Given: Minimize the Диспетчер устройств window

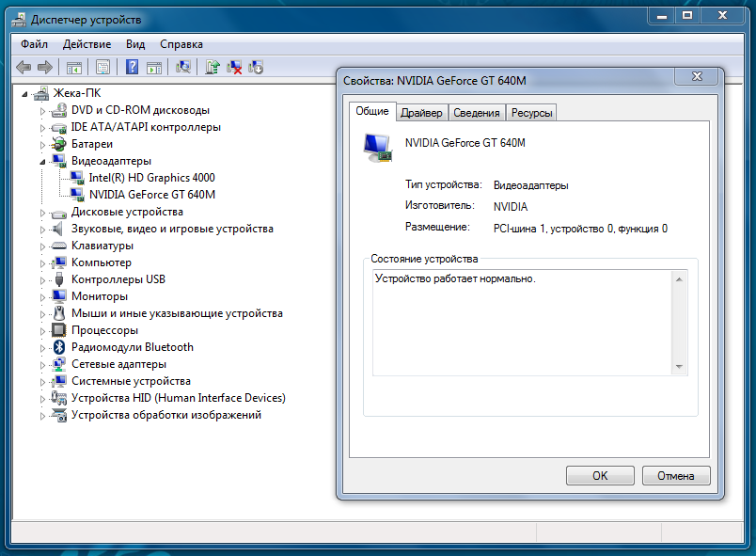Looking at the screenshot, I should coord(662,15).
